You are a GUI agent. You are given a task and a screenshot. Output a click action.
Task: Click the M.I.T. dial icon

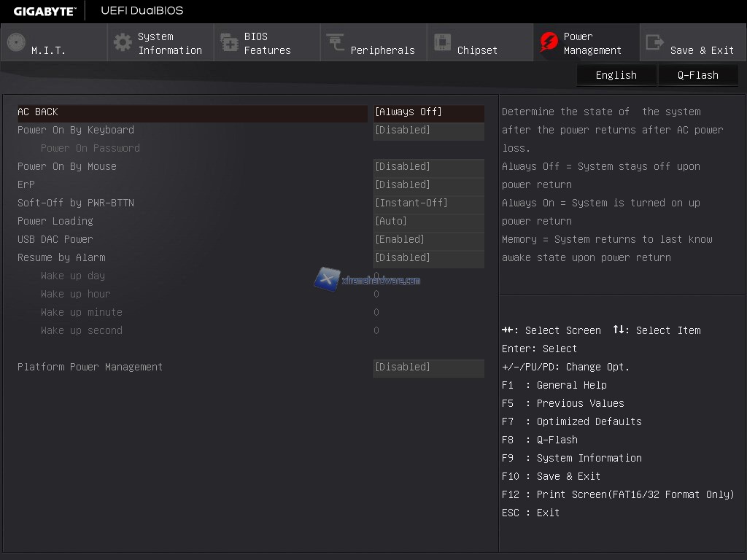click(16, 42)
